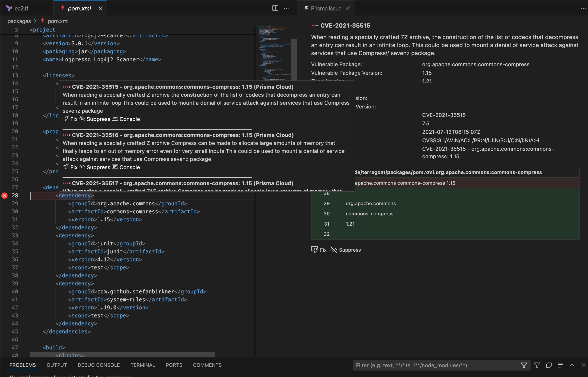Click the COMMENTS panel label
This screenshot has width=588, height=377.
[x=207, y=365]
